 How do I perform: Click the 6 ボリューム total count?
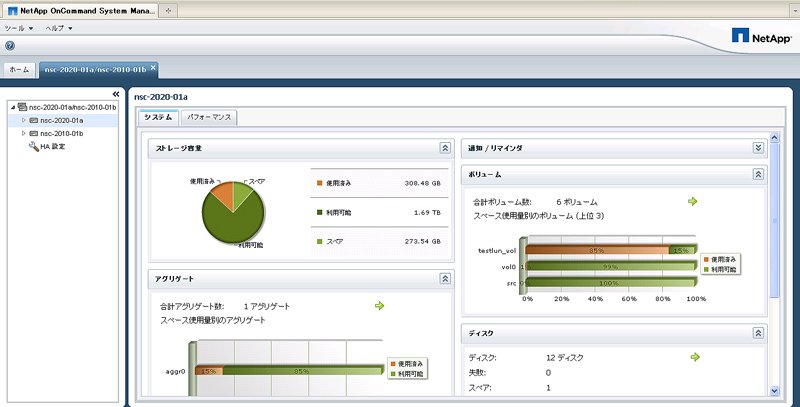pos(577,202)
